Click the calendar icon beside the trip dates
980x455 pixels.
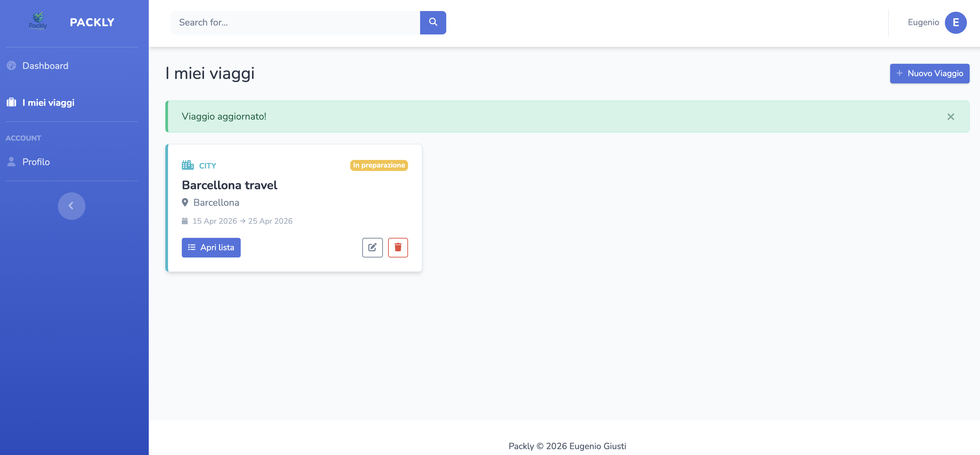pos(185,221)
